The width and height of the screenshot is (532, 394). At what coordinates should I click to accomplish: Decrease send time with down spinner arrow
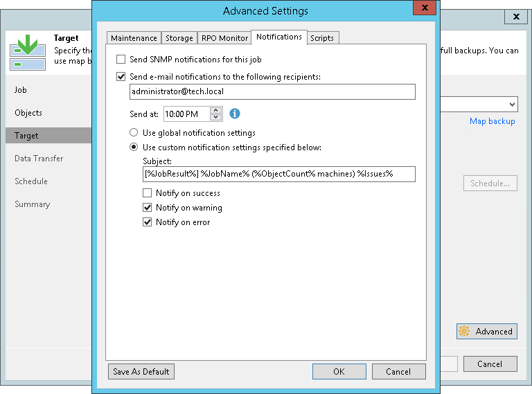click(216, 117)
